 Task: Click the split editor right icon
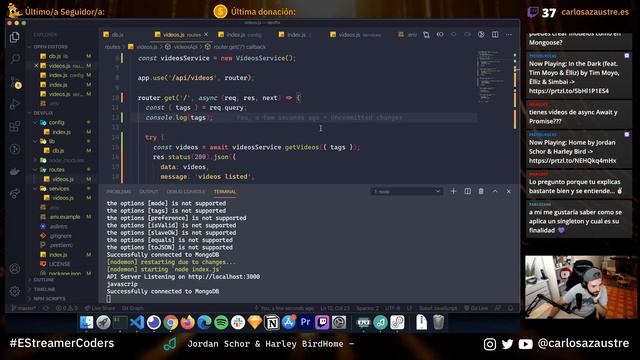point(495,35)
